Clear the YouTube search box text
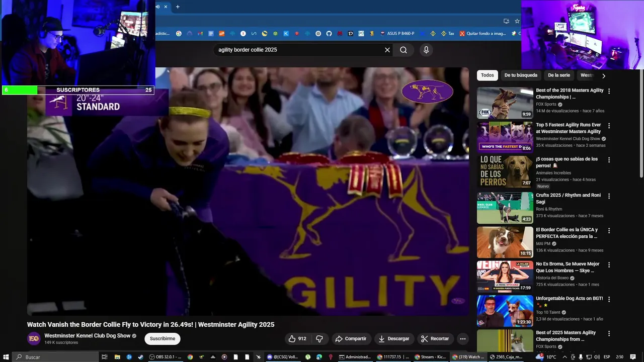The image size is (644, 362). (x=387, y=50)
